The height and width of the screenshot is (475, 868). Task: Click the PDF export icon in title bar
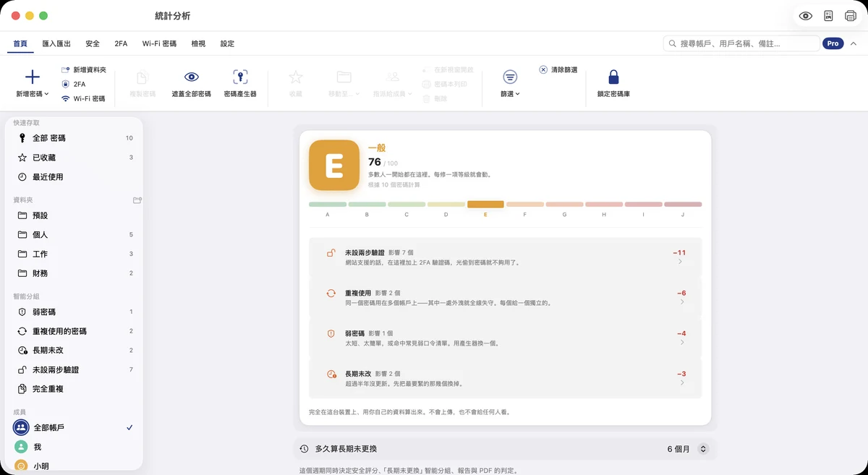829,16
